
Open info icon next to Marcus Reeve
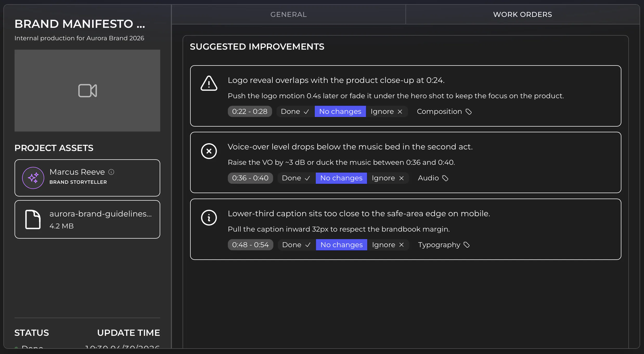click(x=111, y=172)
